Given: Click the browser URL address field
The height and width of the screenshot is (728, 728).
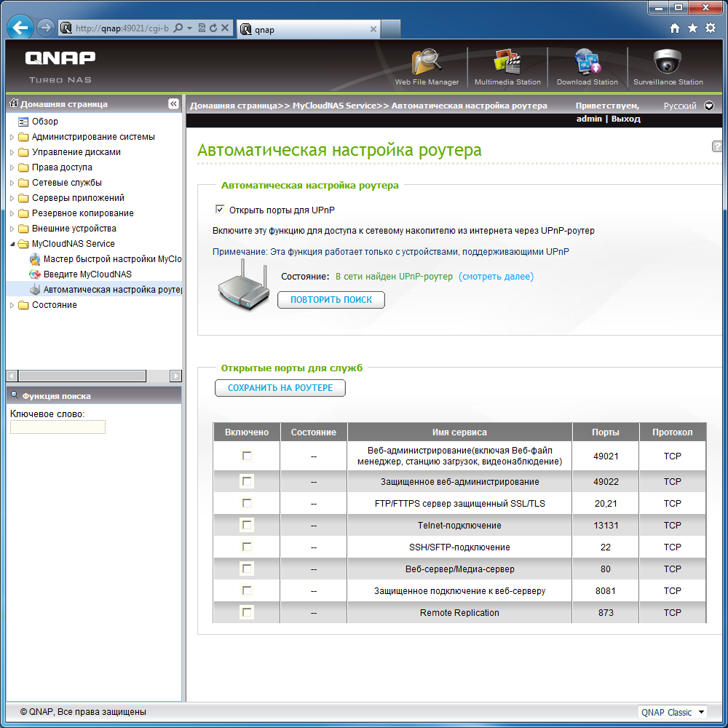Looking at the screenshot, I should point(122,28).
